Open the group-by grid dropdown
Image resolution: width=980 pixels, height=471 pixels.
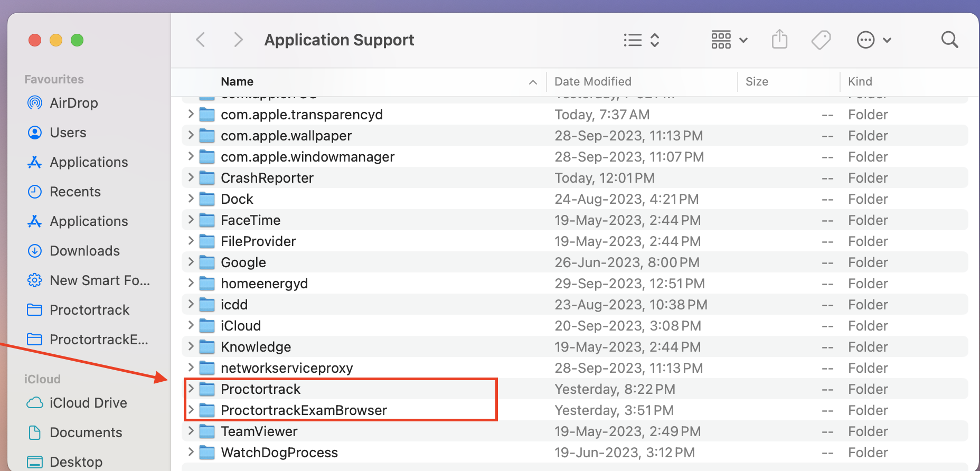pyautogui.click(x=729, y=40)
